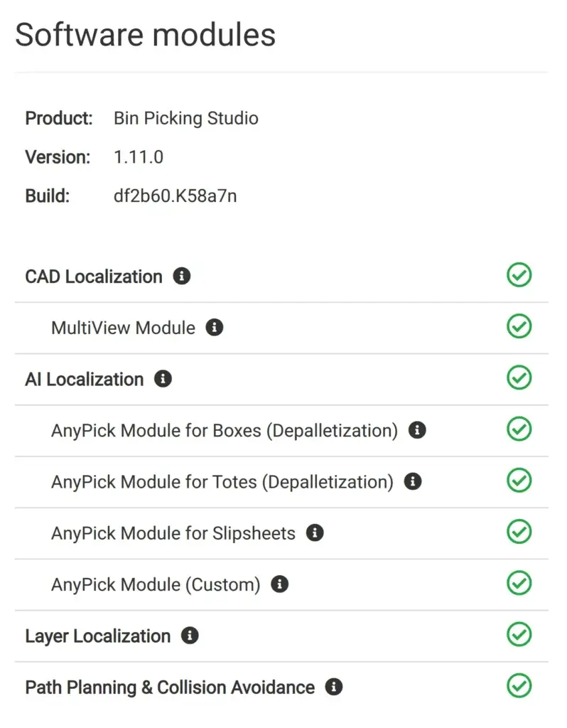Click the AnyPick Module for Slipsheets label
This screenshot has width=567, height=728.
[173, 533]
